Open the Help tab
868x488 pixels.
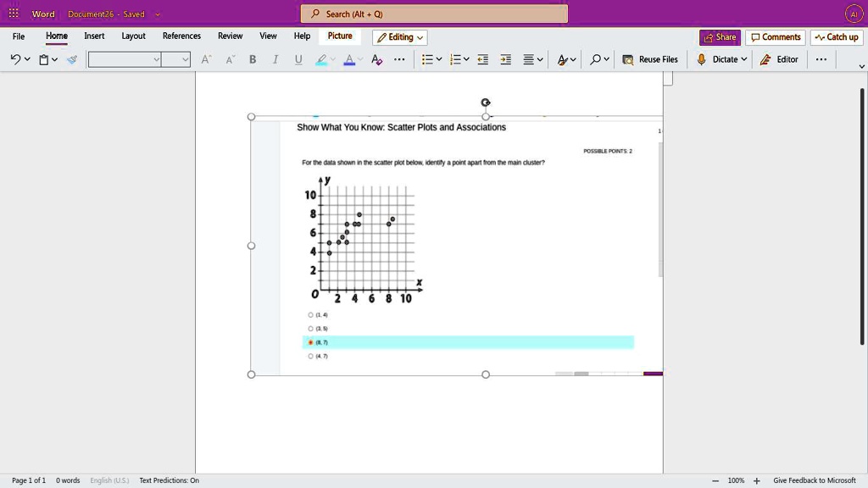click(x=302, y=36)
